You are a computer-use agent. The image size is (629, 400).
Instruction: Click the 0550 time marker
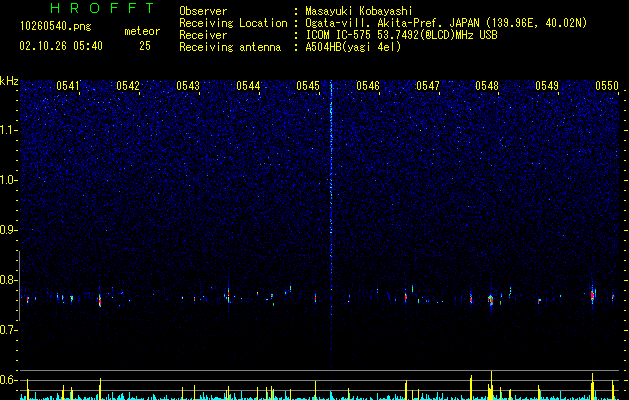coord(607,86)
